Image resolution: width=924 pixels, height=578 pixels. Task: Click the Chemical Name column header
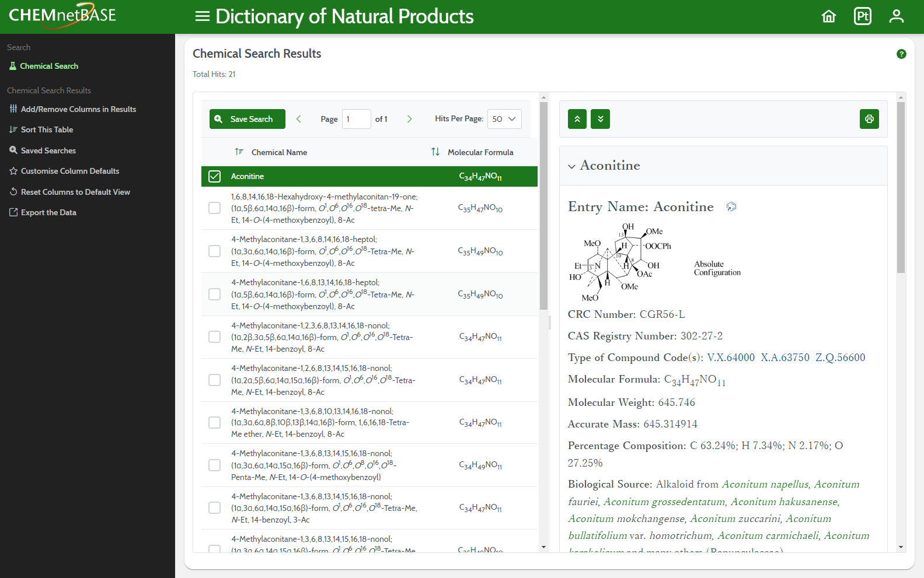(x=279, y=152)
